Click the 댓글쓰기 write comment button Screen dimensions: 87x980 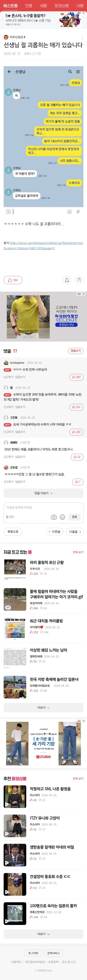pos(75,351)
